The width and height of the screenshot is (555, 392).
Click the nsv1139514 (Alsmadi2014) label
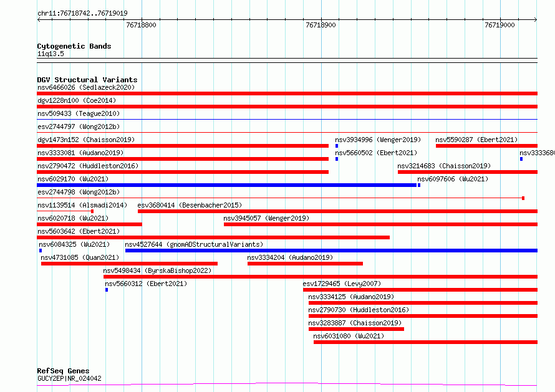tap(82, 205)
